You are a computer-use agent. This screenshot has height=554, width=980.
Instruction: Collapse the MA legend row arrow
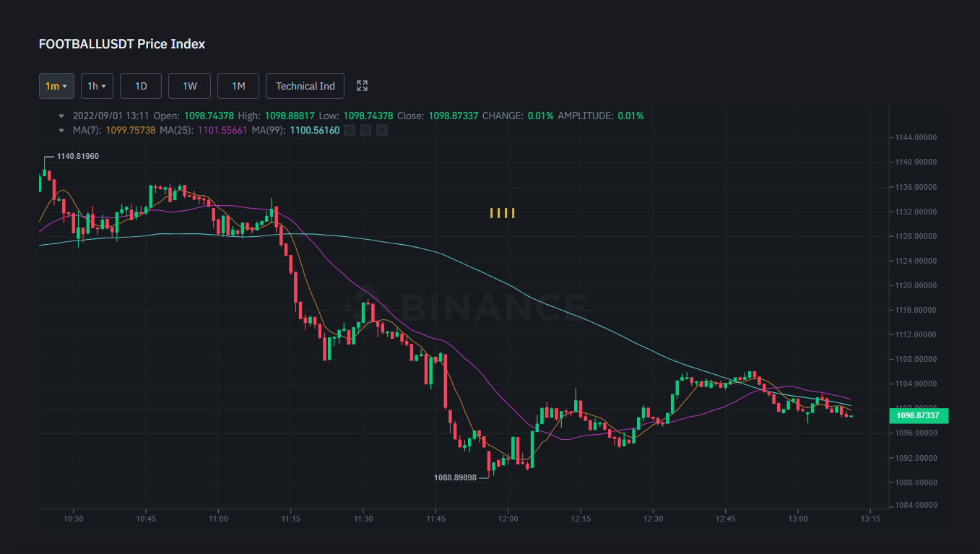(61, 130)
